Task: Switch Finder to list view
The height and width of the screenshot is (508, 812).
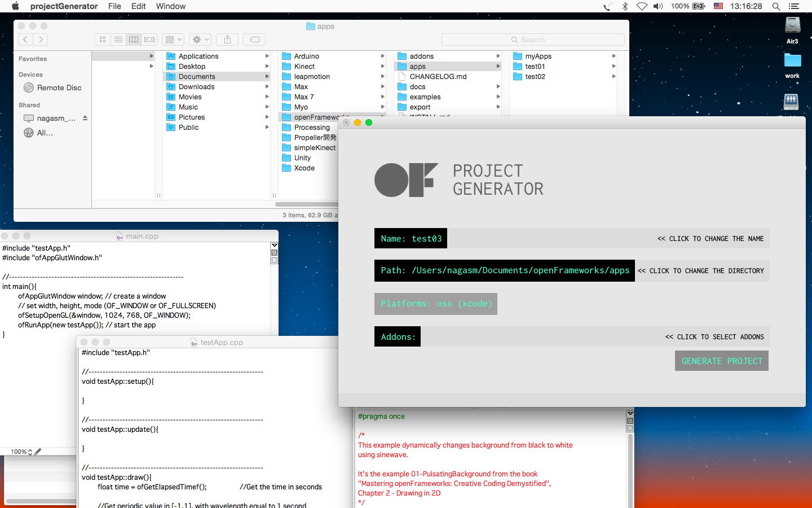Action: click(118, 40)
